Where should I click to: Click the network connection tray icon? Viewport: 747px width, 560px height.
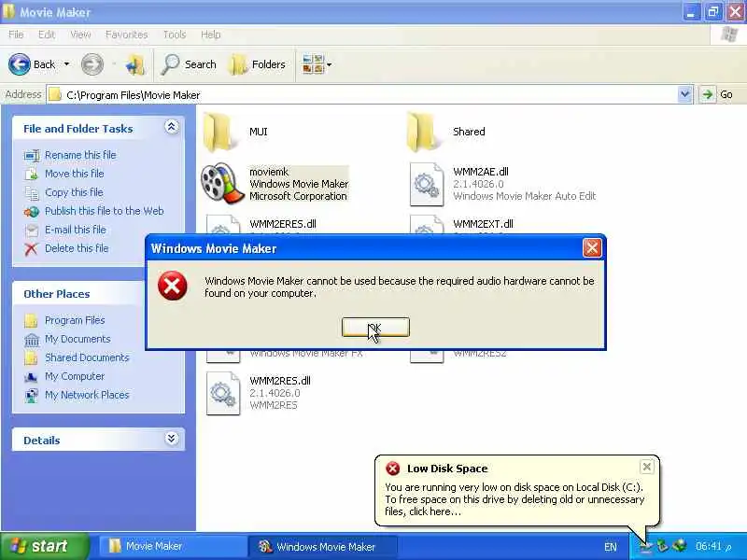(x=680, y=545)
